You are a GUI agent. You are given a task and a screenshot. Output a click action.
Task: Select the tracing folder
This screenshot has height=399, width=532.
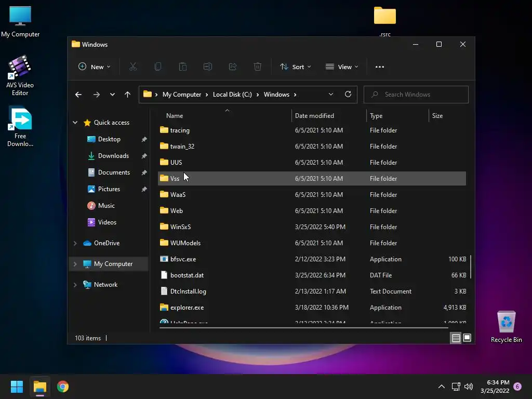(312, 130)
